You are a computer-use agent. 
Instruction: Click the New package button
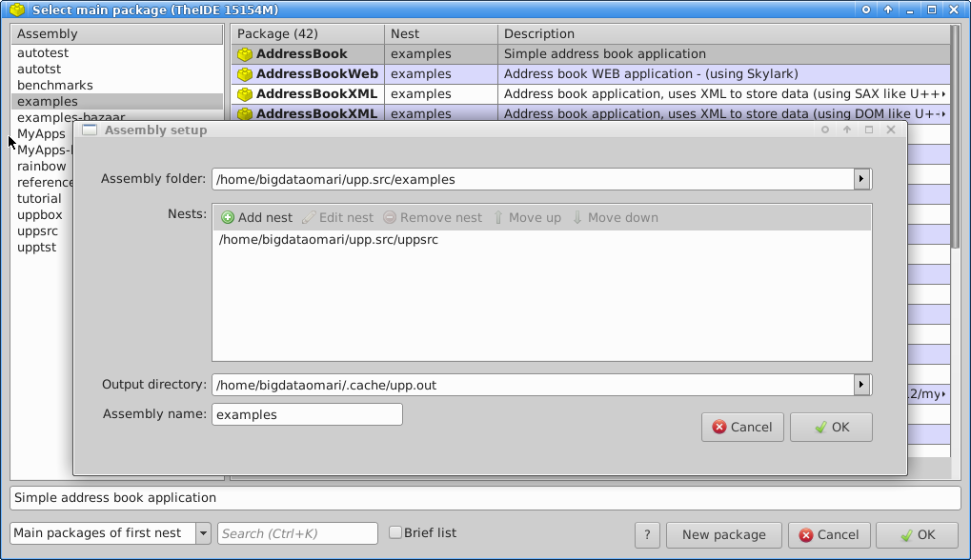[x=723, y=535]
